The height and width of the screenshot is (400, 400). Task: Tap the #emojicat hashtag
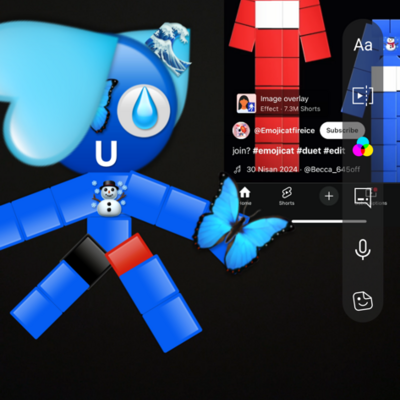273,151
